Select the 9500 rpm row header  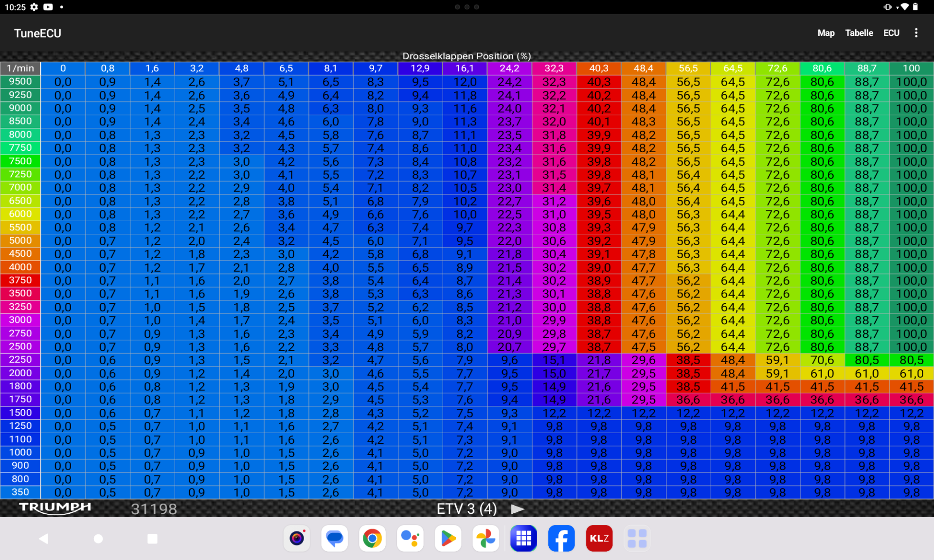[x=20, y=82]
